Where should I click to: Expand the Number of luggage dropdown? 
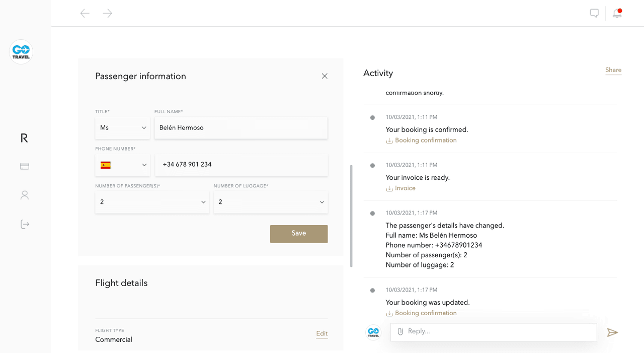pos(271,202)
